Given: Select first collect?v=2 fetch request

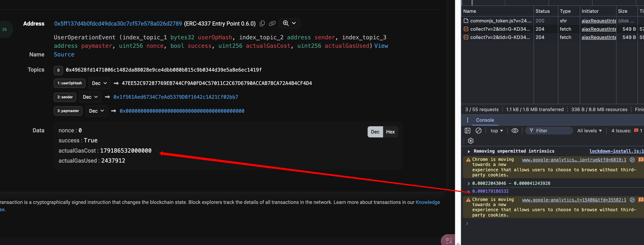Looking at the screenshot, I should coord(500,29).
